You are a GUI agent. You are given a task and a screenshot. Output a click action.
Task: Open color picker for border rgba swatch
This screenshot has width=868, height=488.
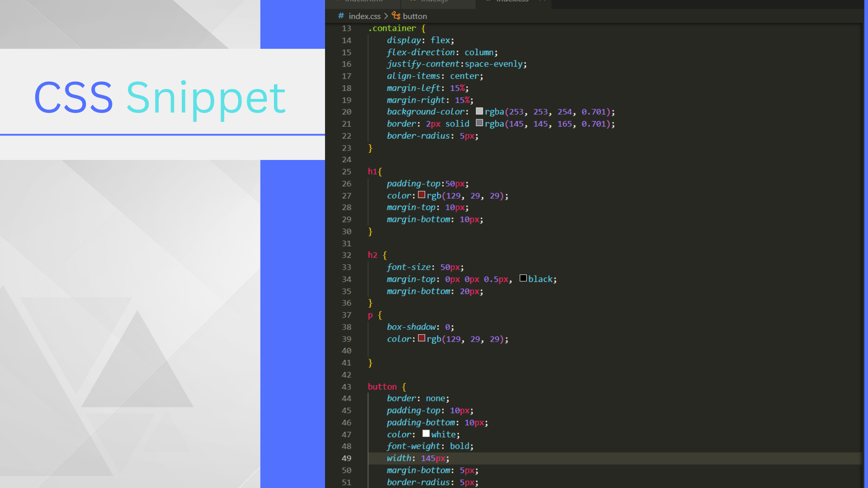tap(479, 123)
